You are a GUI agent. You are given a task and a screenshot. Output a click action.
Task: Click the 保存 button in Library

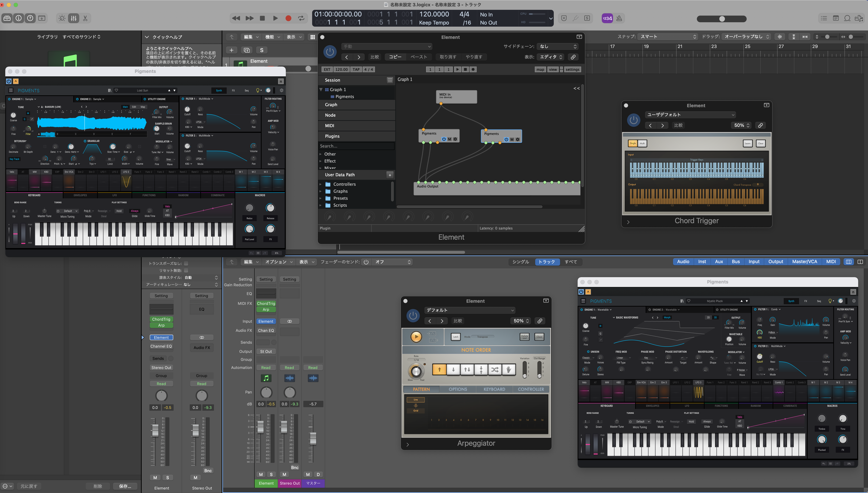[x=125, y=486]
